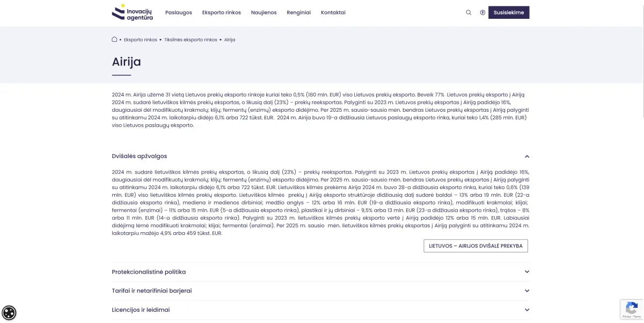Image resolution: width=644 pixels, height=323 pixels.
Task: Expand the Protekcionalistinė politika section
Action: click(526, 272)
